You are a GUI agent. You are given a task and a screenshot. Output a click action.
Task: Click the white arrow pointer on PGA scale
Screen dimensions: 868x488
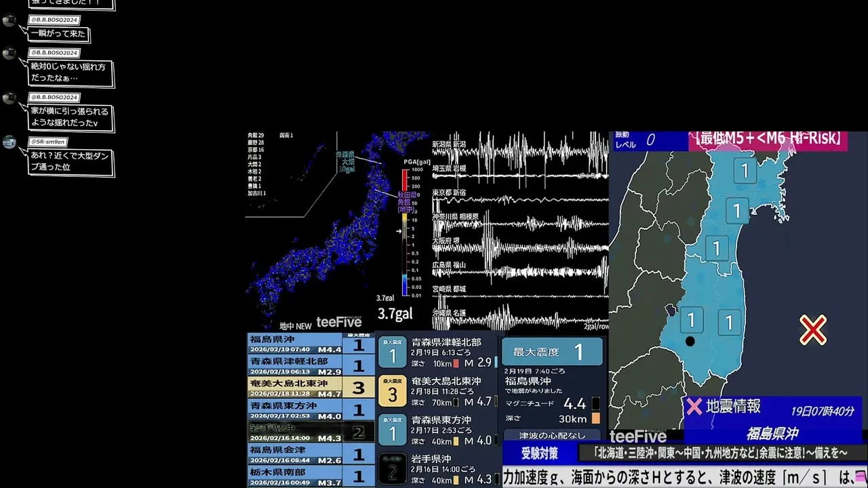point(400,231)
